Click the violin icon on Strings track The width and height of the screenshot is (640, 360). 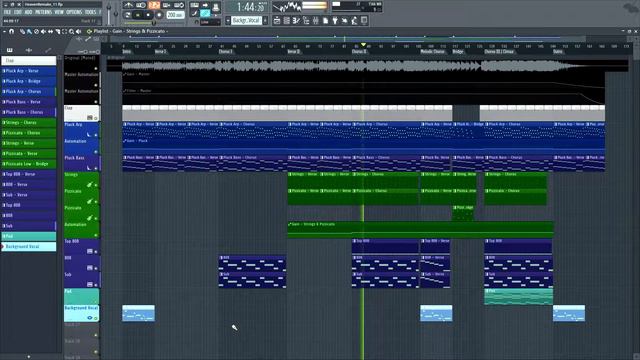pyautogui.click(x=89, y=185)
